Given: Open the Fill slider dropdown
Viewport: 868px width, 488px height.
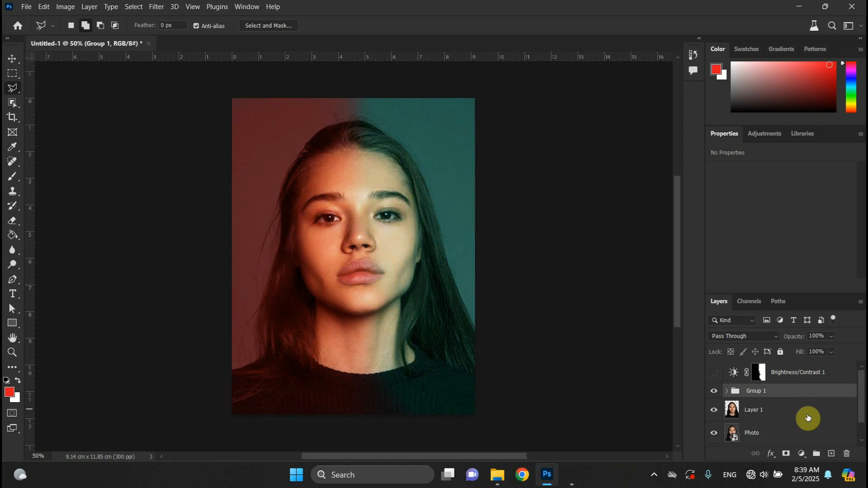Looking at the screenshot, I should click(x=831, y=352).
